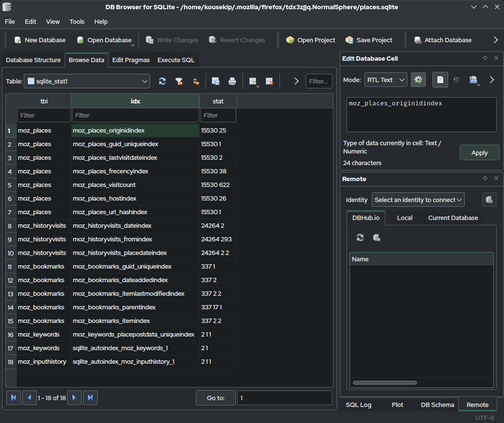Go to the next page of records
The height and width of the screenshot is (423, 504).
coord(74,398)
